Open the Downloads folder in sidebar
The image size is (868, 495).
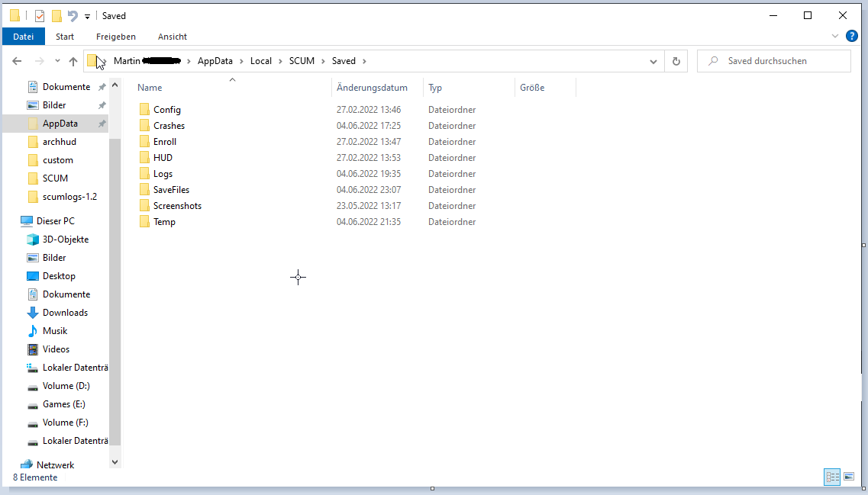pyautogui.click(x=65, y=313)
